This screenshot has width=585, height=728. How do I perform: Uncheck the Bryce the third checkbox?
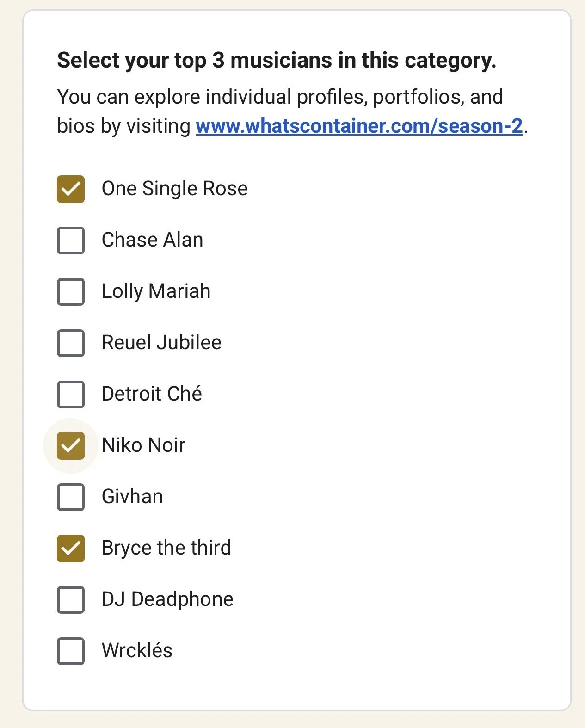(71, 549)
